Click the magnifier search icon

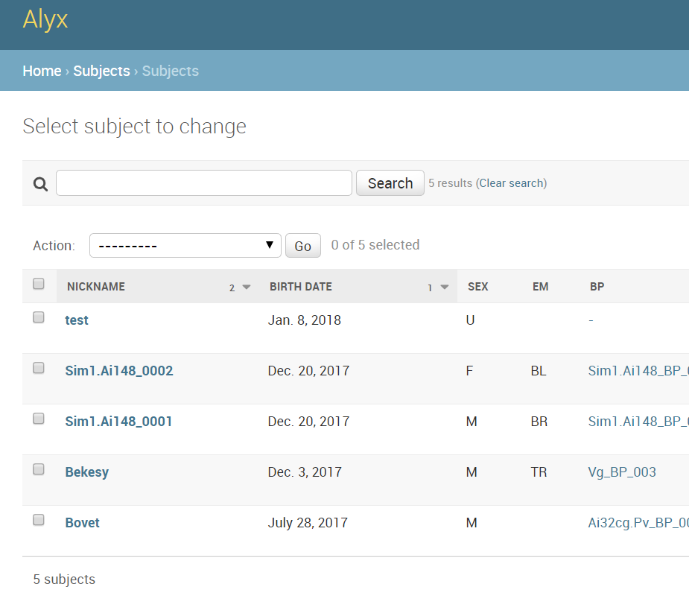click(x=40, y=184)
